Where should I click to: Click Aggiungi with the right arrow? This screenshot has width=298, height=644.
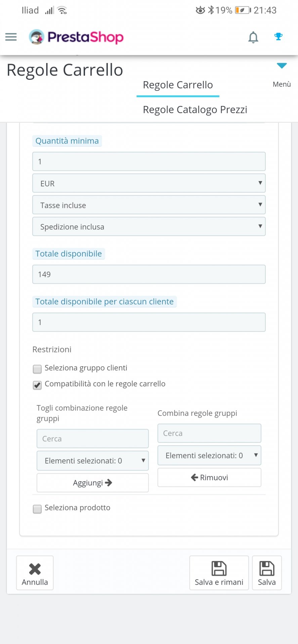(x=92, y=483)
